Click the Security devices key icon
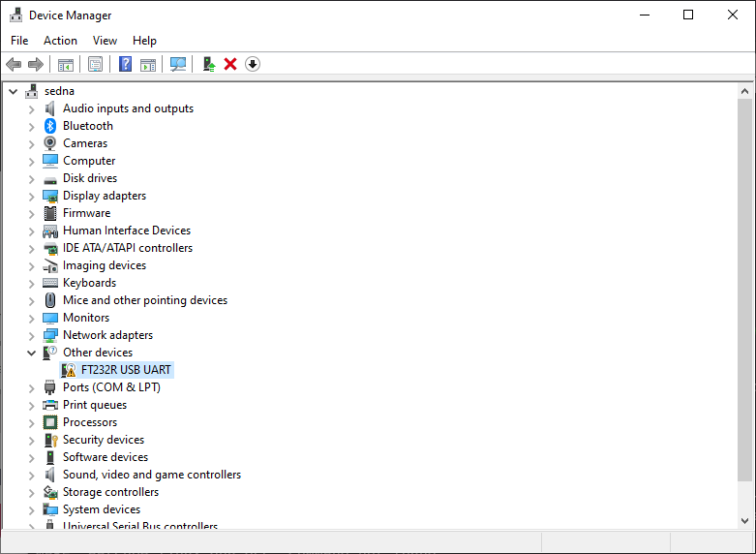Viewport: 756px width, 554px height. point(50,440)
